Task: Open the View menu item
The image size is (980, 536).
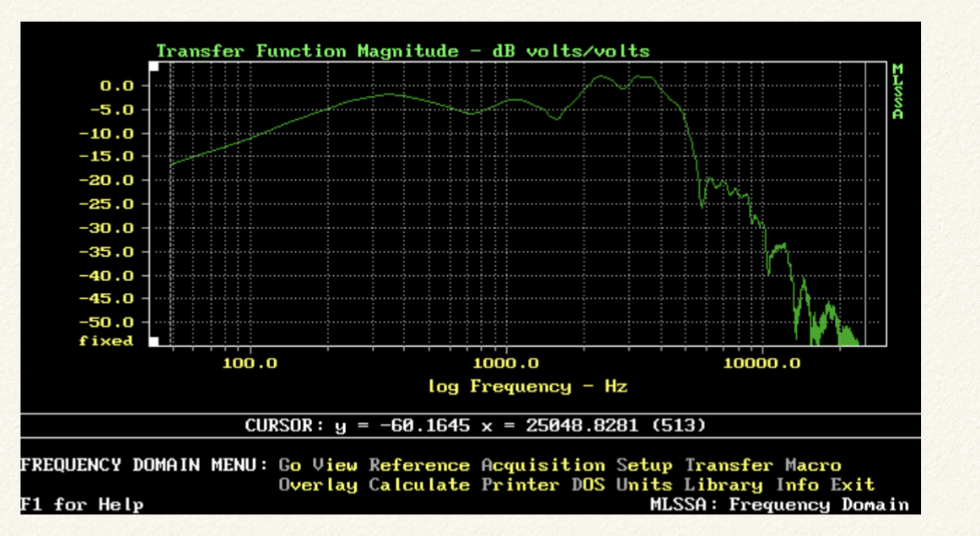Action: [334, 465]
